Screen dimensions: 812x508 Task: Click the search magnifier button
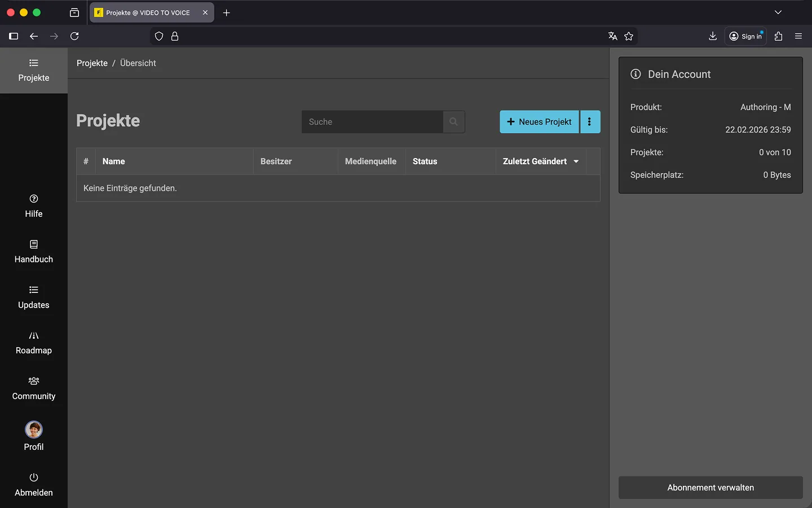pyautogui.click(x=453, y=122)
